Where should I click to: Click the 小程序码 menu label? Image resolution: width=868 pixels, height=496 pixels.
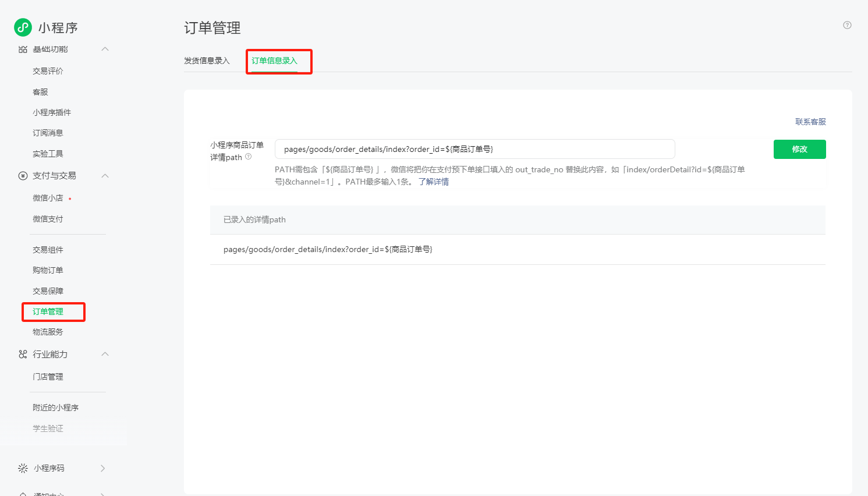[x=49, y=468]
